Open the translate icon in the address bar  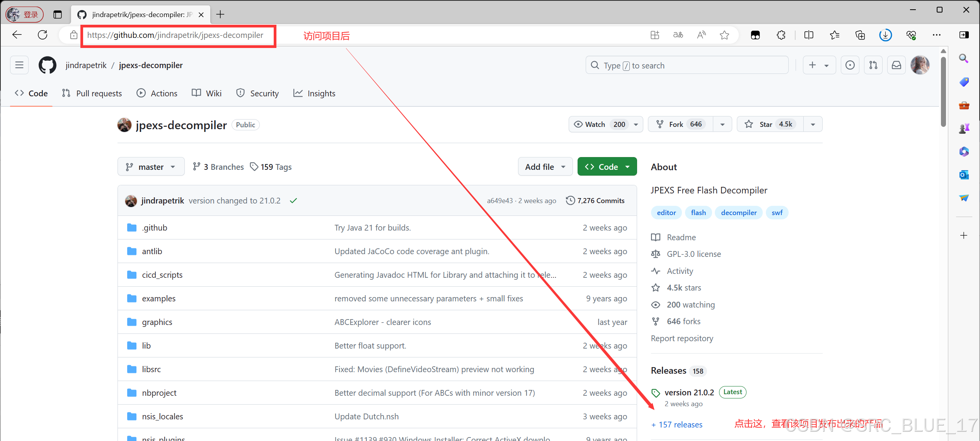(678, 35)
